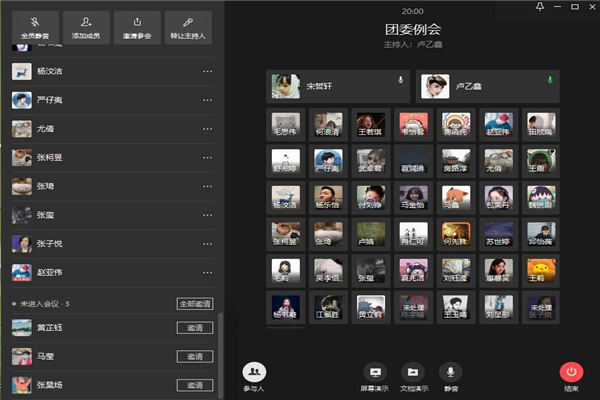Click the 添加成员 add member icon
This screenshot has height=400, width=600.
[86, 21]
